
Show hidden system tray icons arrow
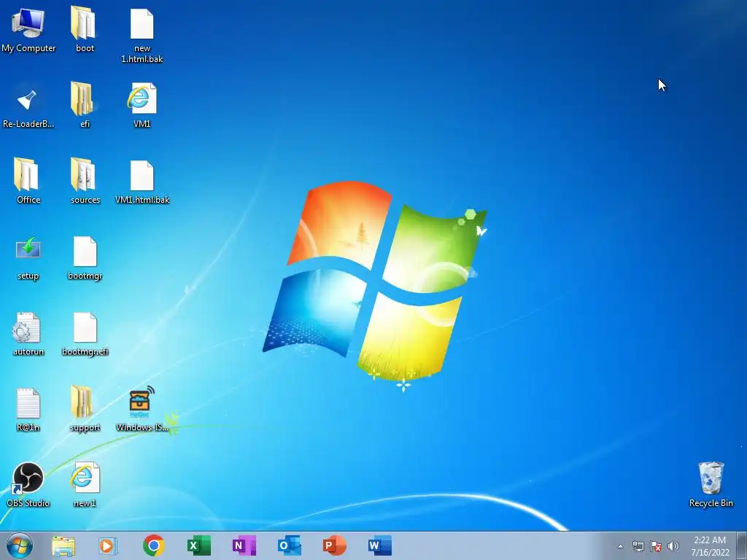pyautogui.click(x=620, y=546)
